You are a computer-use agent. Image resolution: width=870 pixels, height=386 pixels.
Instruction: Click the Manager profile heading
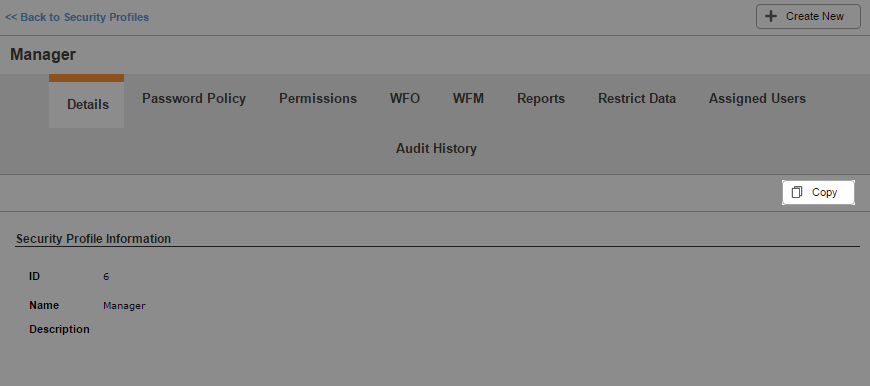click(43, 54)
